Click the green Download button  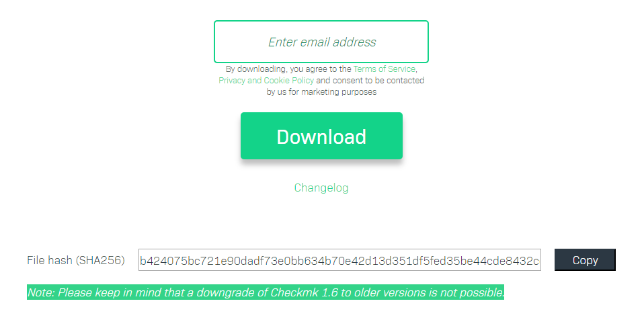(x=321, y=136)
